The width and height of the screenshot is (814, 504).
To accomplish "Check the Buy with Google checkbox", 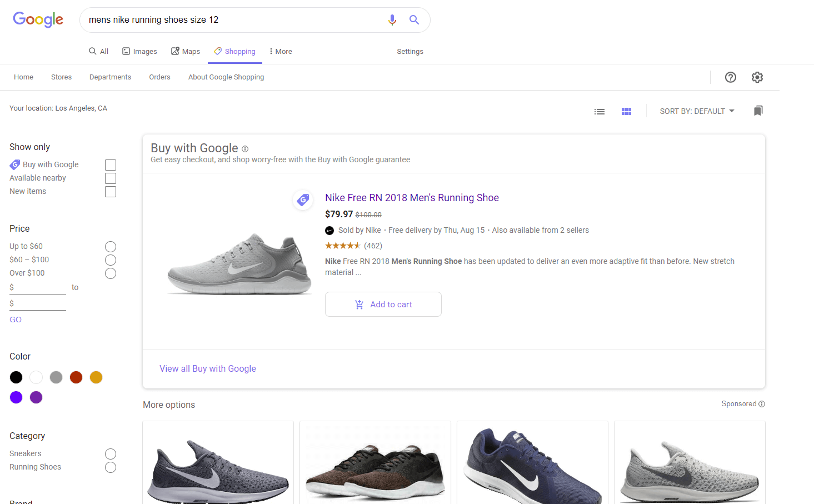I will click(111, 165).
